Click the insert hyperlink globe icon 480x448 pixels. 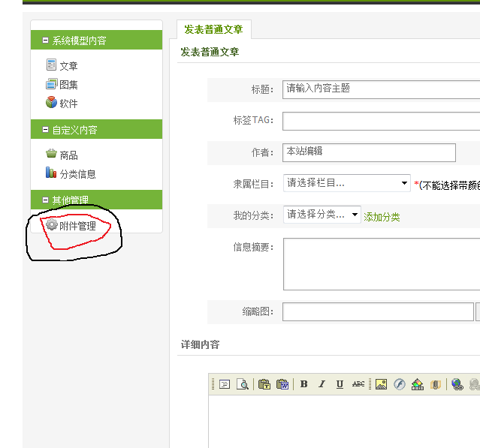(457, 384)
